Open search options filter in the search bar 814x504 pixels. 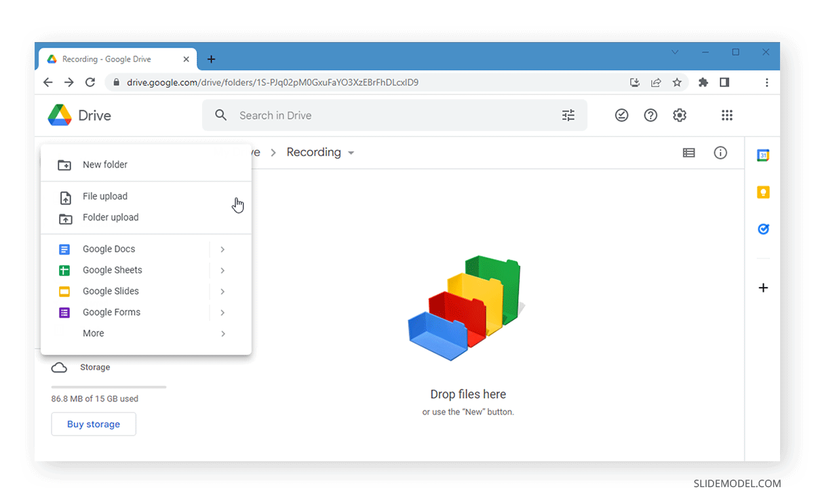pos(568,115)
